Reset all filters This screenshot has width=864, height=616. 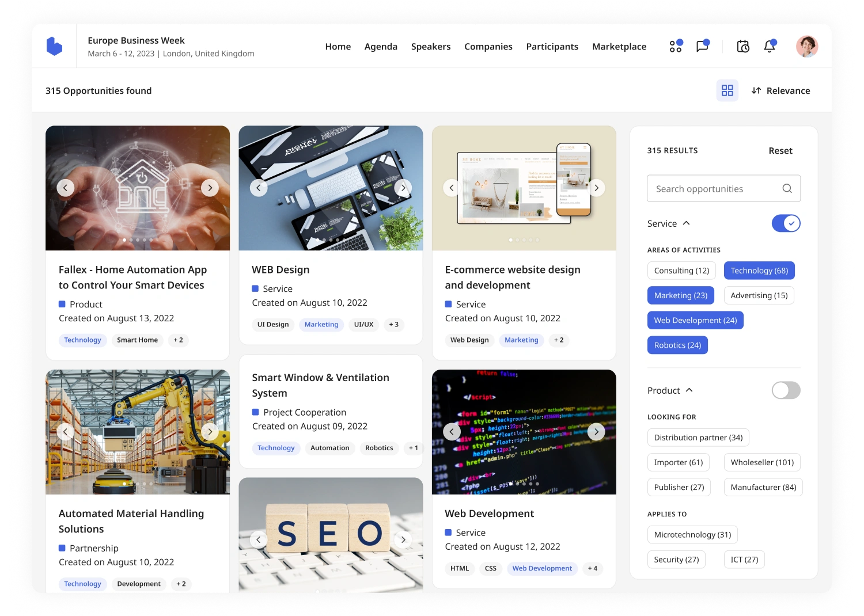pos(780,151)
